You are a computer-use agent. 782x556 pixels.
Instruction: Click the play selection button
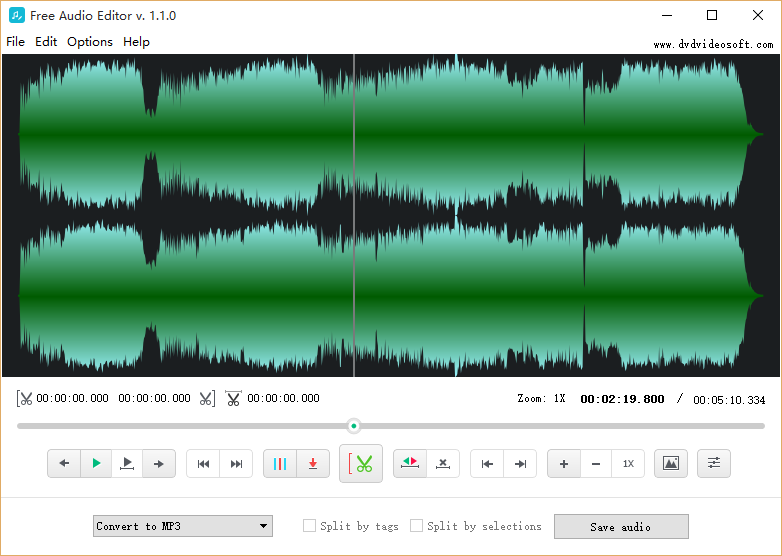pos(127,463)
